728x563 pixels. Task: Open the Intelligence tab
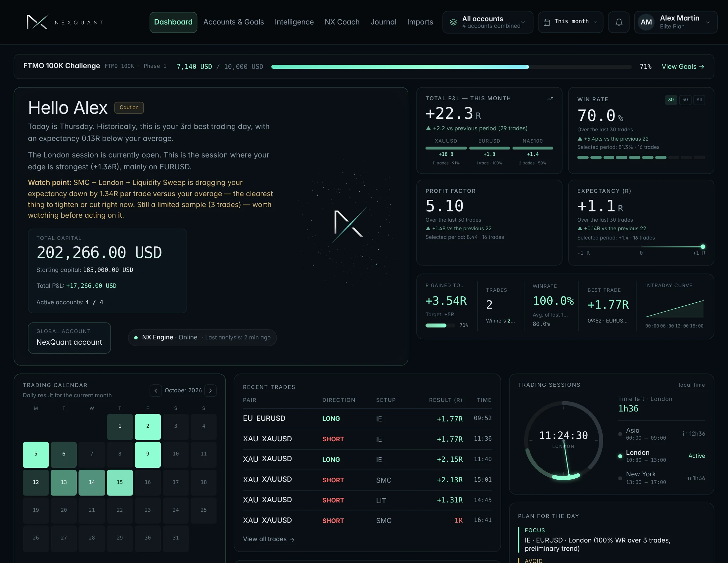(x=294, y=22)
